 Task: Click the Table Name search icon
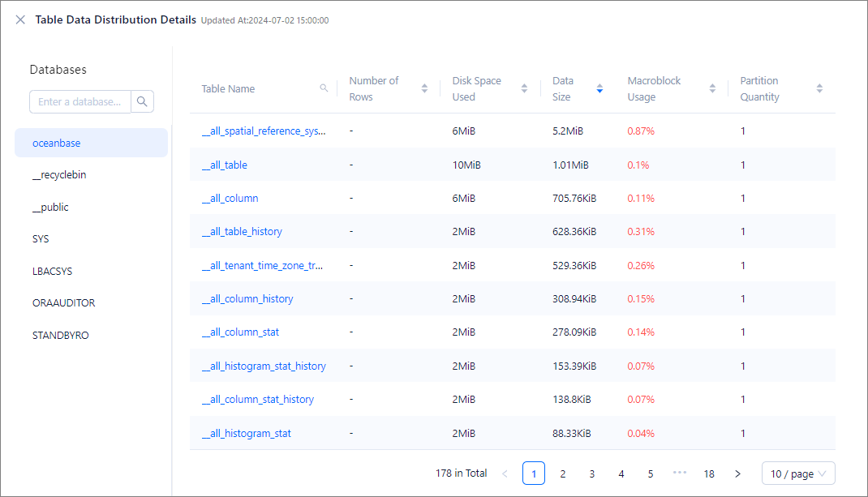(324, 88)
